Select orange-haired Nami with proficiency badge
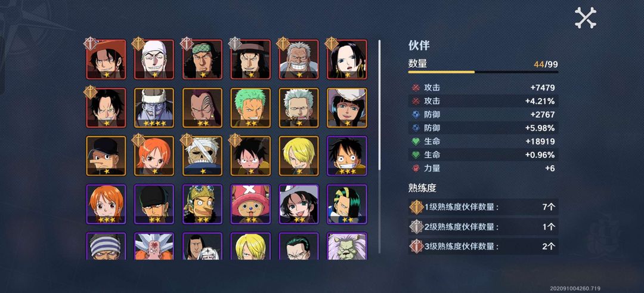Image resolution: width=644 pixels, height=293 pixels. tap(154, 156)
